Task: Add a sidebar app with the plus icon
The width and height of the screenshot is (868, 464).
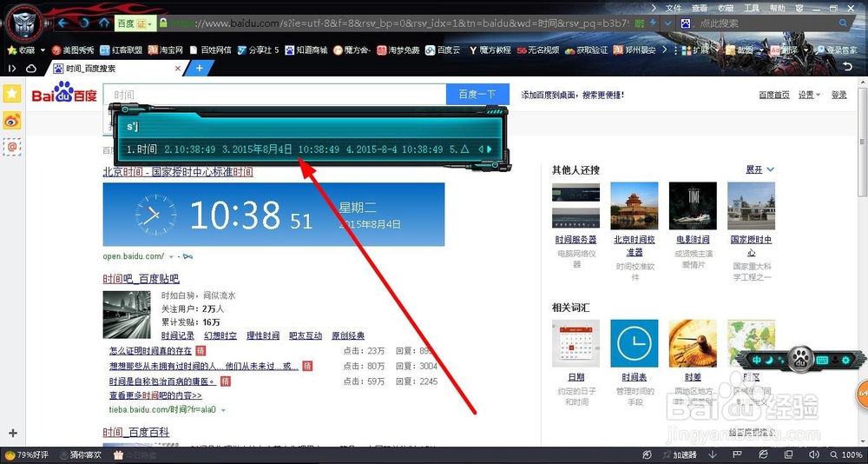Action: pyautogui.click(x=13, y=433)
